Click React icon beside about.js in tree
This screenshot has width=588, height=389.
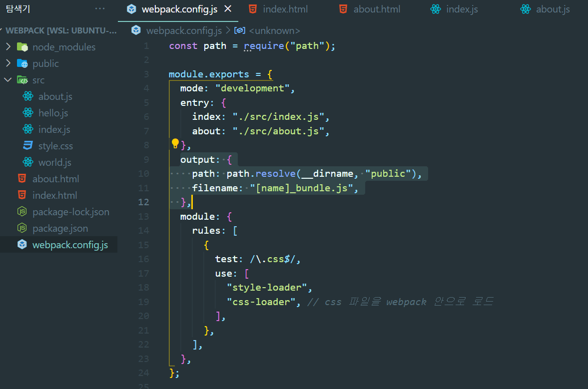(x=28, y=96)
